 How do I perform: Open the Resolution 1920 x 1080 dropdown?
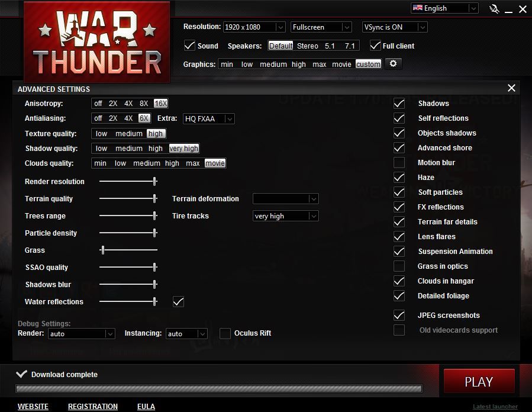pyautogui.click(x=254, y=27)
